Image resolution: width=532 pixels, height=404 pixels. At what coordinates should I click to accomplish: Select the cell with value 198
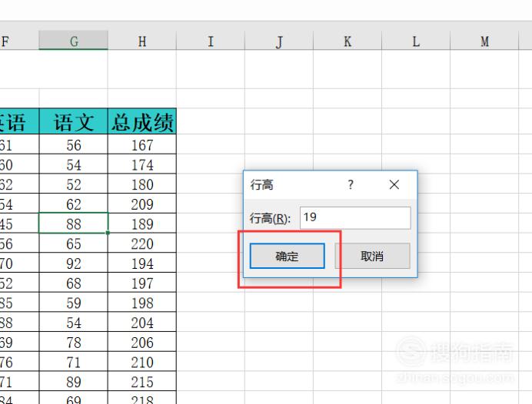click(x=142, y=302)
